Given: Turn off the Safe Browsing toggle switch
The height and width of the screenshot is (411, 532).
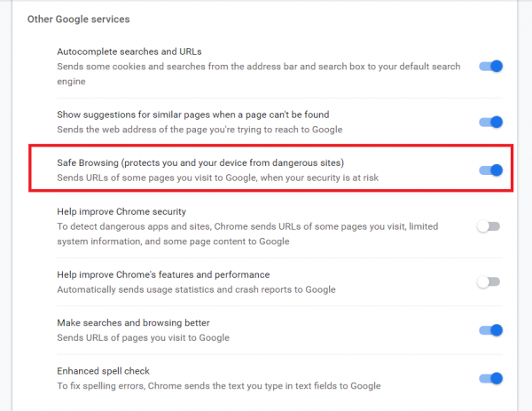Looking at the screenshot, I should (490, 170).
